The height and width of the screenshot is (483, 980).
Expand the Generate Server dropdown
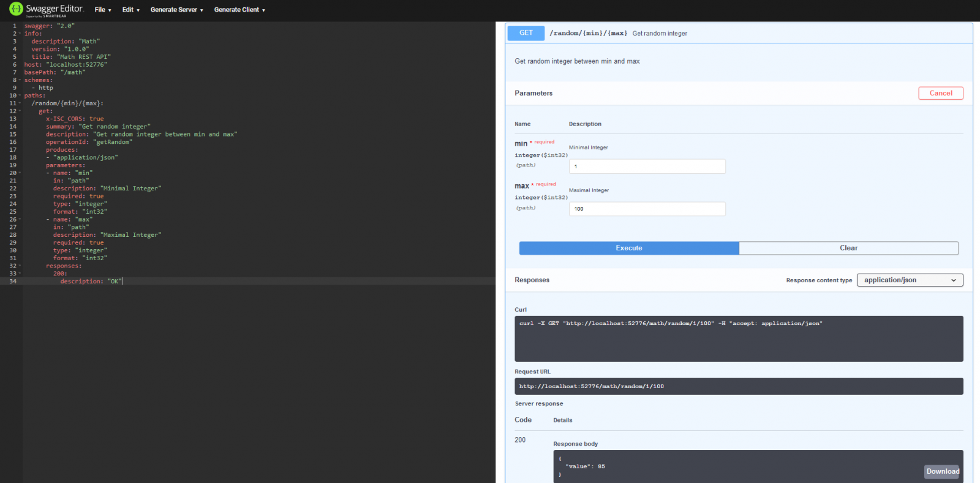(176, 10)
